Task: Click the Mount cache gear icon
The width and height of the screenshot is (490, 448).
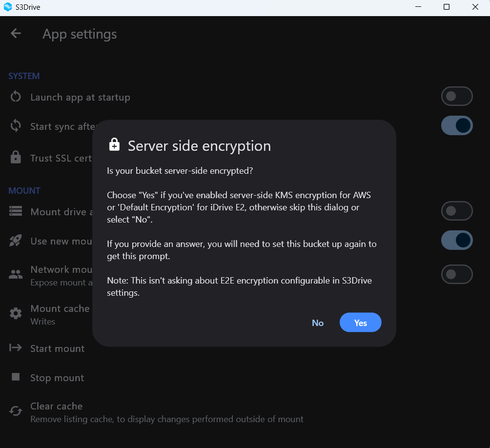Action: 16,313
